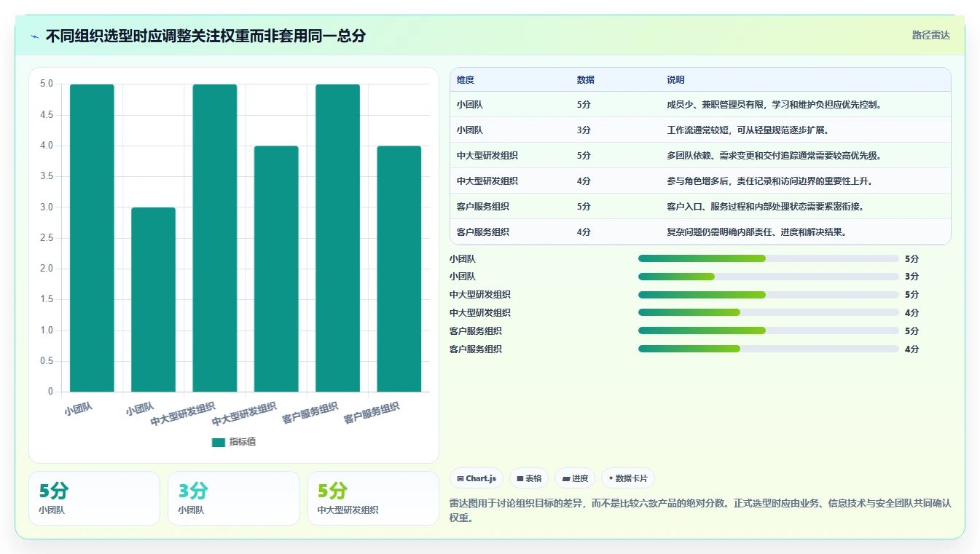
Task: Toggle the 指标值 legend swatch
Action: pyautogui.click(x=219, y=443)
